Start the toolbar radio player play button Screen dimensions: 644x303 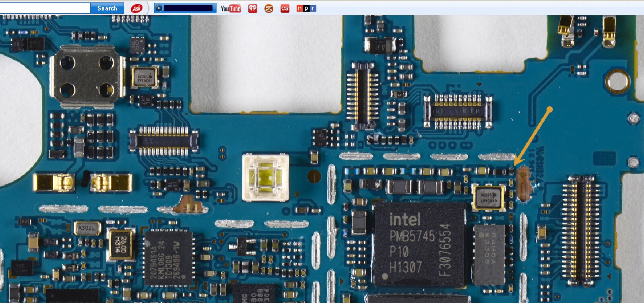click(159, 8)
